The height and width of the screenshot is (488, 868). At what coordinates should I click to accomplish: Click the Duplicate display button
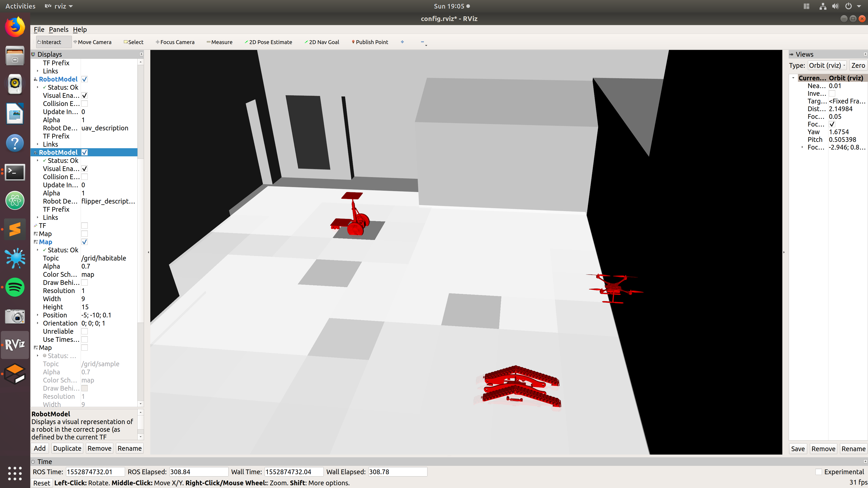(x=67, y=448)
